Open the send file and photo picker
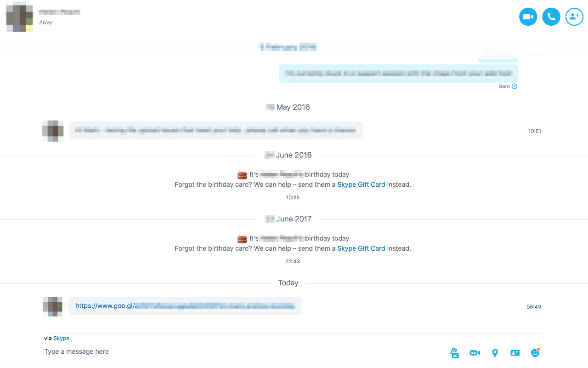 pyautogui.click(x=454, y=353)
